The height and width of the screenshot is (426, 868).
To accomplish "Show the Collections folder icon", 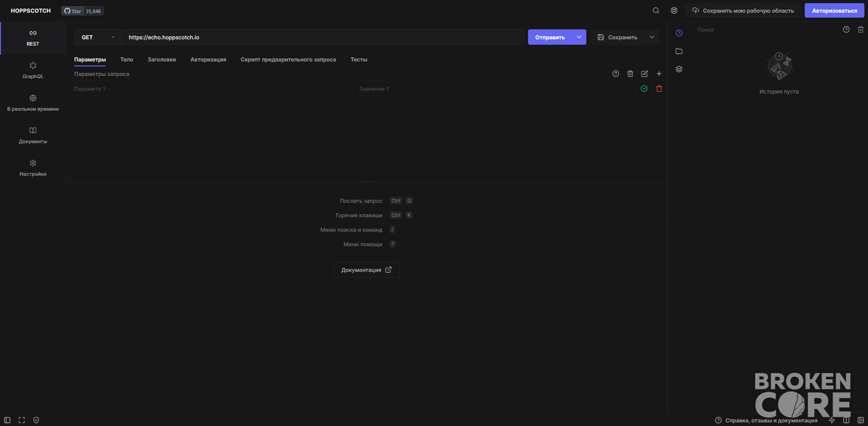I will [x=679, y=51].
